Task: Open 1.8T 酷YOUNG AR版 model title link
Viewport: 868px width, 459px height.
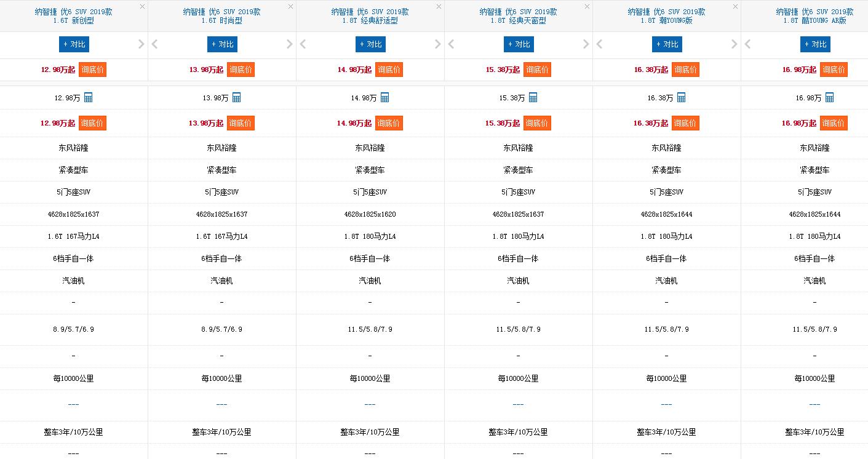Action: pos(815,16)
